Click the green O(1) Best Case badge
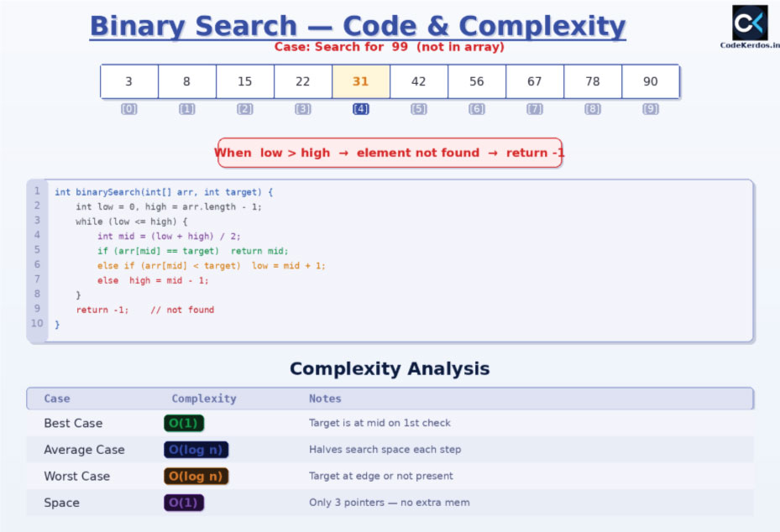The height and width of the screenshot is (532, 780). (184, 424)
